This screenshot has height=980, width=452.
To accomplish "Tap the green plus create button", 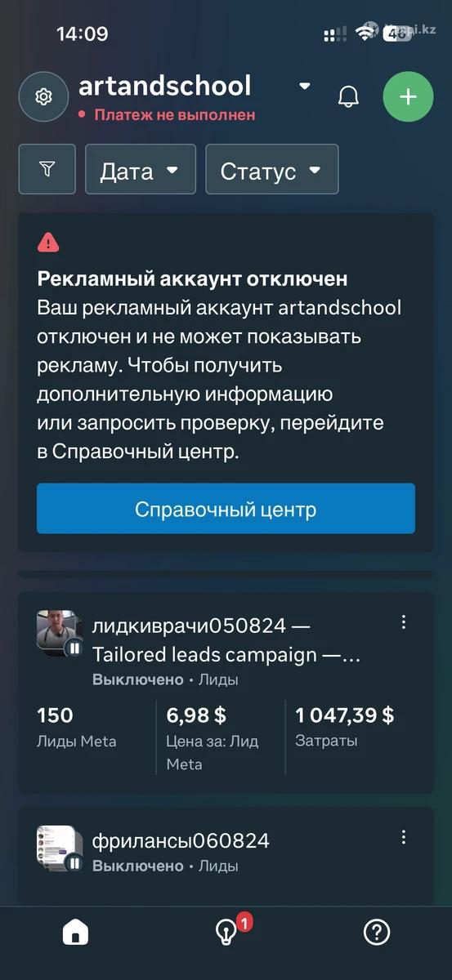I will click(x=408, y=96).
